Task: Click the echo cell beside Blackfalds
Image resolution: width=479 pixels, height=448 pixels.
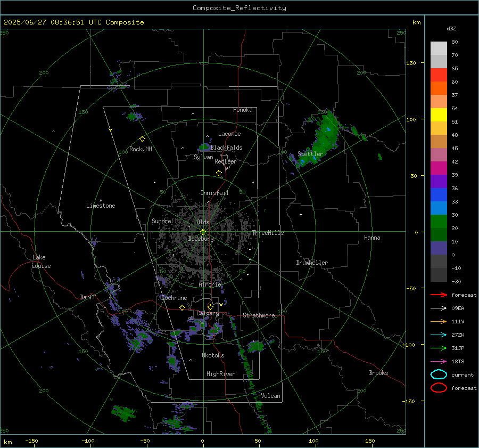Action: click(x=204, y=147)
